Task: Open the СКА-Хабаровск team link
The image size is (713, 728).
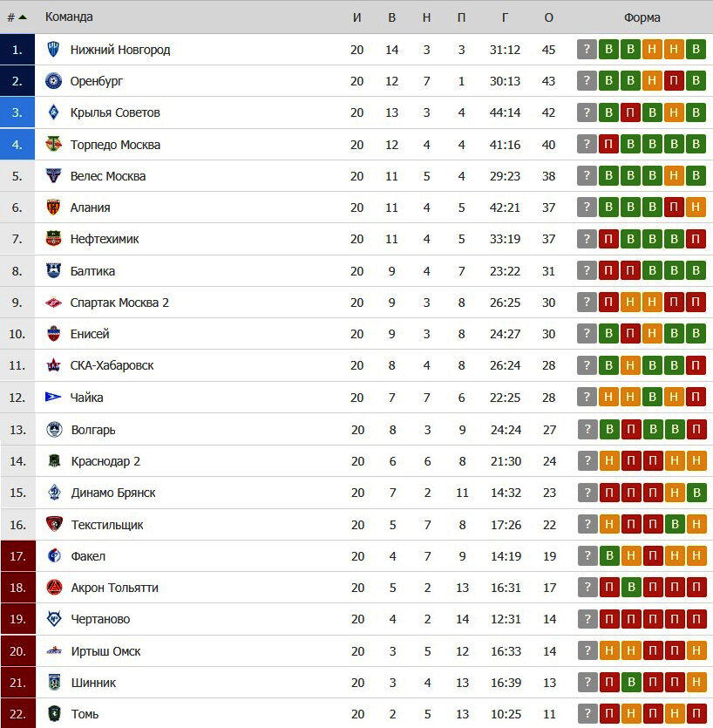Action: pyautogui.click(x=112, y=365)
